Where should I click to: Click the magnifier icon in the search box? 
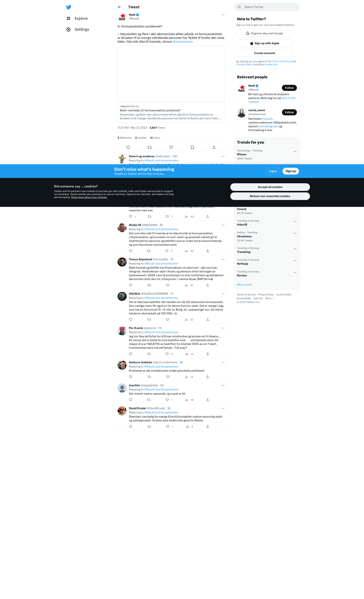(x=239, y=7)
